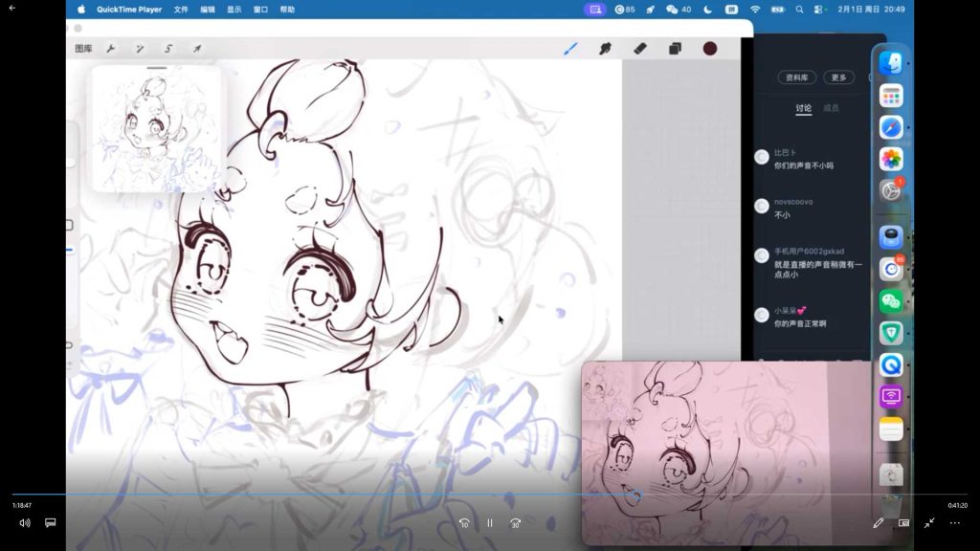Open the Procreate magic wand adjustments
The height and width of the screenshot is (551, 980).
point(140,49)
